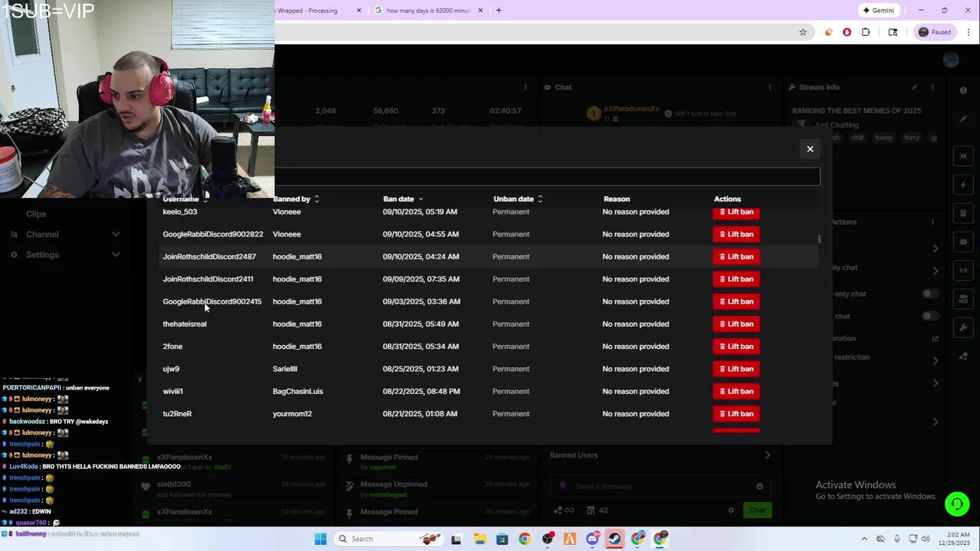This screenshot has height=551, width=980.
Task: Open the Stream info options menu
Action: [x=933, y=87]
